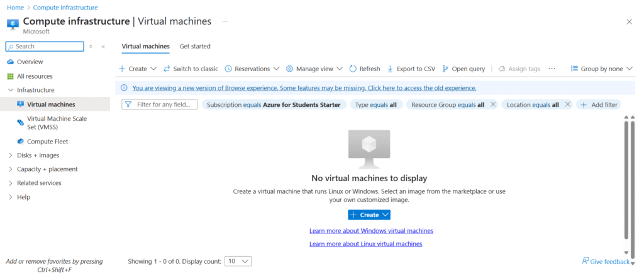Switch to the Get started tab
Viewport: 644px width, 275px height.
(x=195, y=47)
